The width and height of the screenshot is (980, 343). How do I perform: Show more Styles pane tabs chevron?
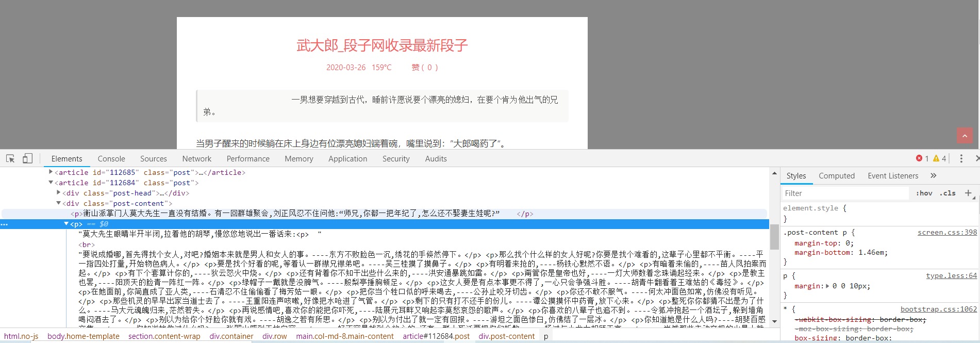933,176
